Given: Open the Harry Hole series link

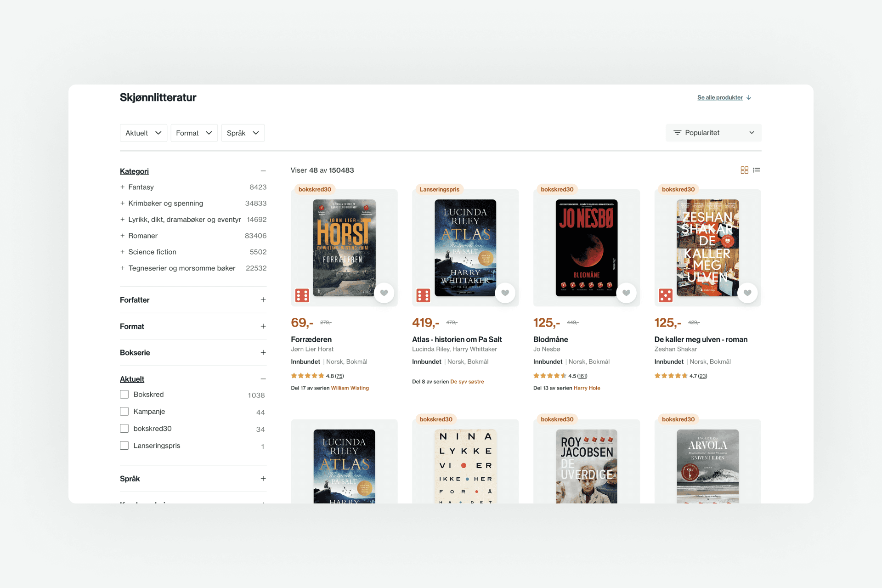Looking at the screenshot, I should click(587, 388).
